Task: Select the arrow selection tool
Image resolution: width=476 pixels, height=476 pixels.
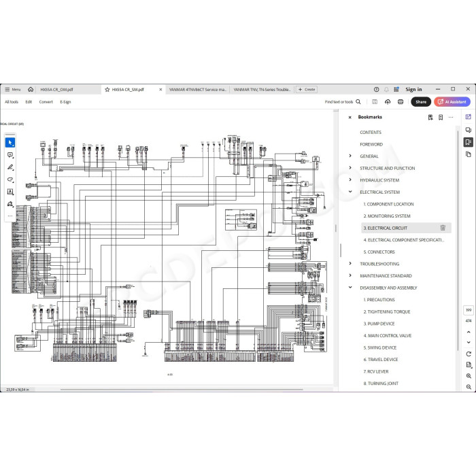Action: [x=10, y=142]
